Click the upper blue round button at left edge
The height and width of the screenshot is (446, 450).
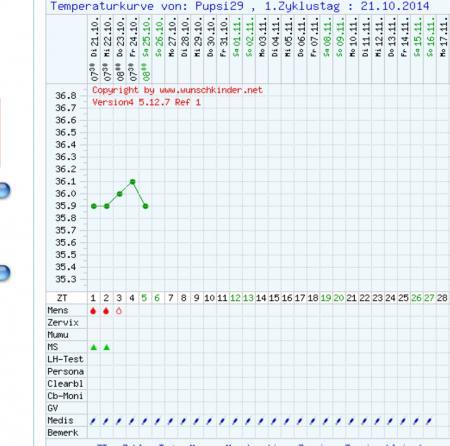click(x=4, y=191)
